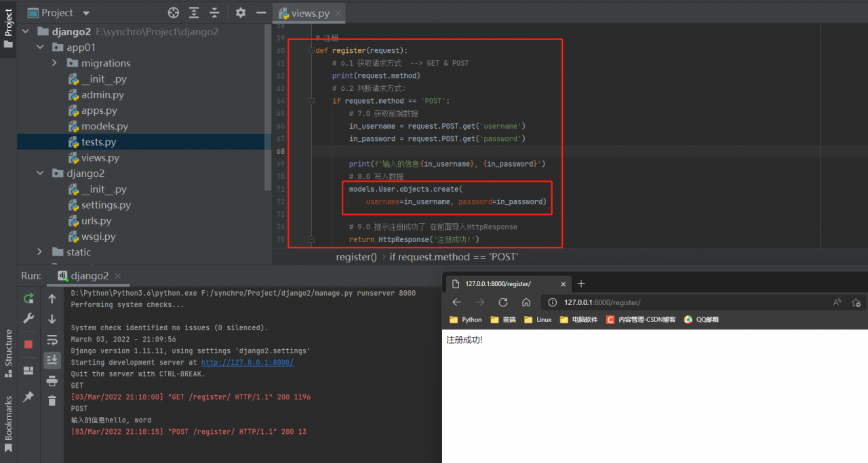Refresh the browser page
868x463 pixels.
(x=503, y=302)
